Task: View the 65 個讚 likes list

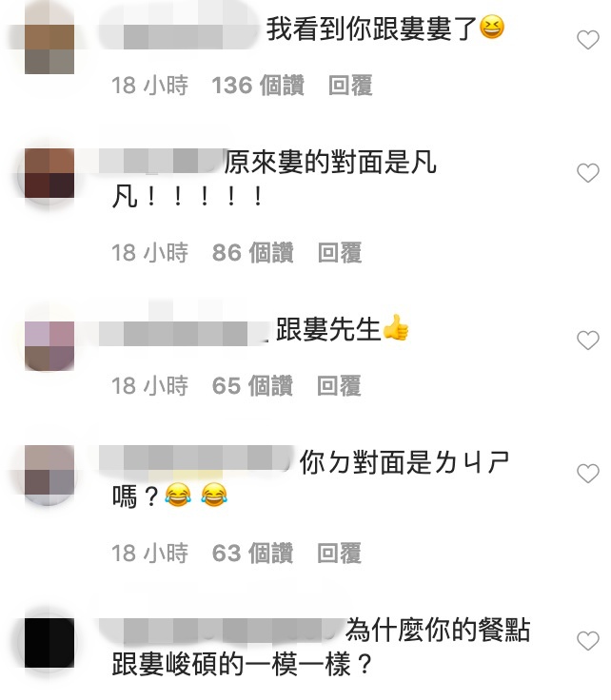Action: click(x=252, y=386)
